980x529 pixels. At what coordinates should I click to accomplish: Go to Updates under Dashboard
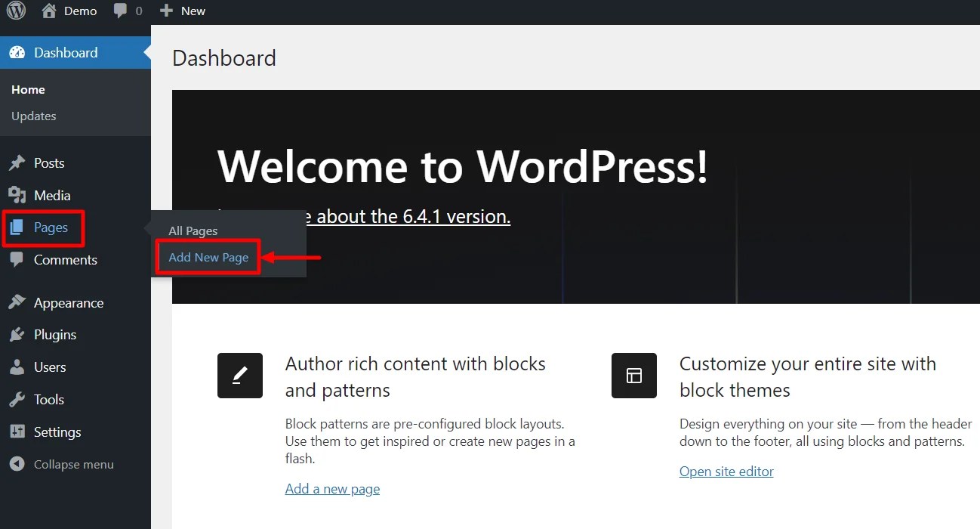(34, 116)
